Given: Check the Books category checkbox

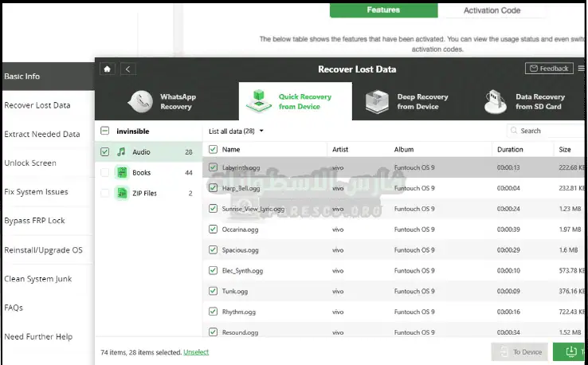Looking at the screenshot, I should [105, 172].
